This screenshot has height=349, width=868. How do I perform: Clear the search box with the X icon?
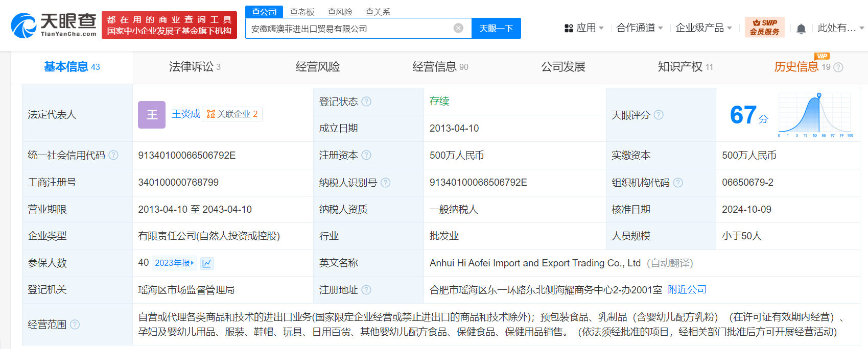coord(458,28)
